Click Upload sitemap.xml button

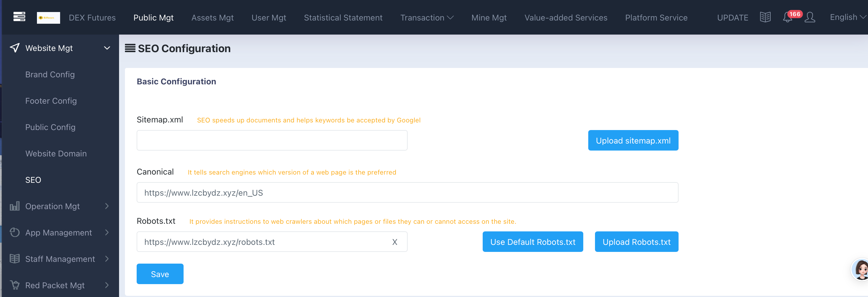[633, 140]
